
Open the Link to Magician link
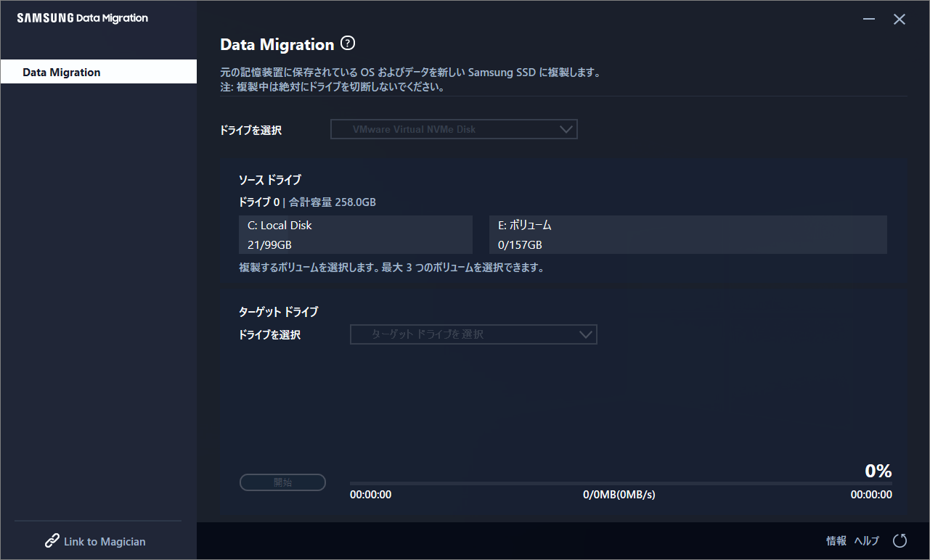pos(105,541)
